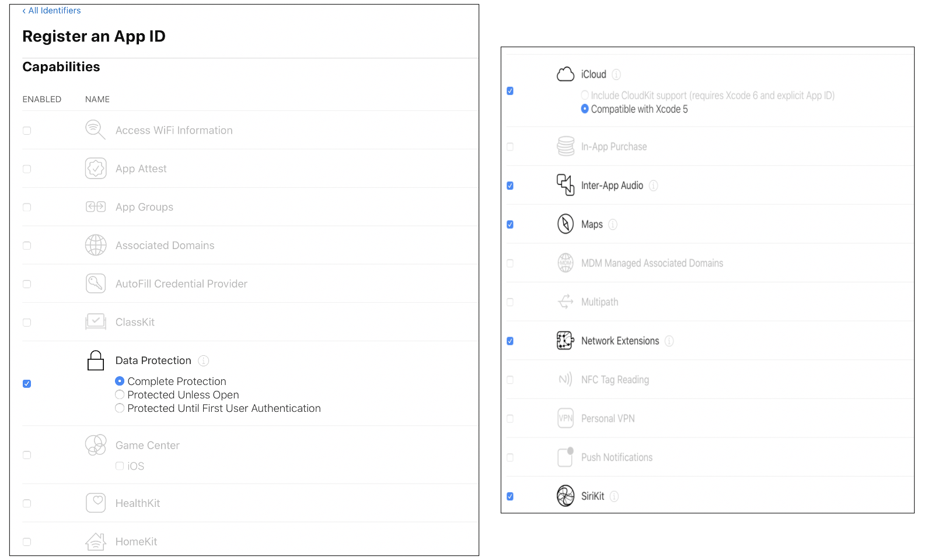Uncheck the SiriKit capability checkbox
Viewport: 928px width, 560px height.
pos(510,496)
